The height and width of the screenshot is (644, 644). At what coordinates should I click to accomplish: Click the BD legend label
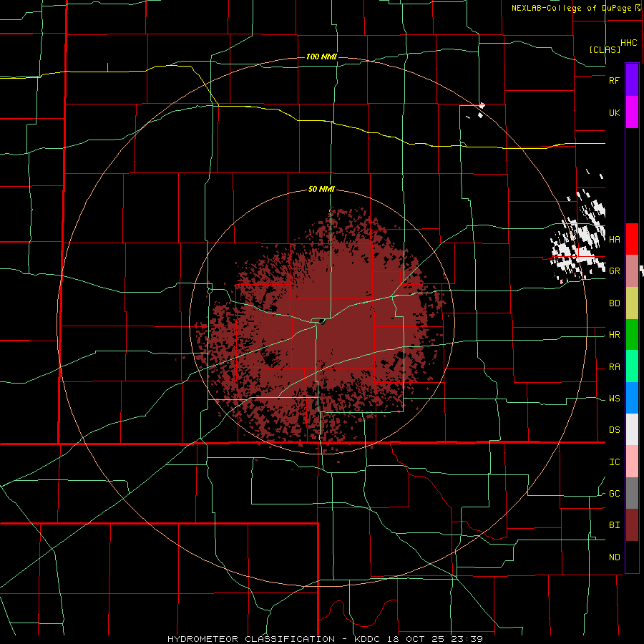[614, 303]
